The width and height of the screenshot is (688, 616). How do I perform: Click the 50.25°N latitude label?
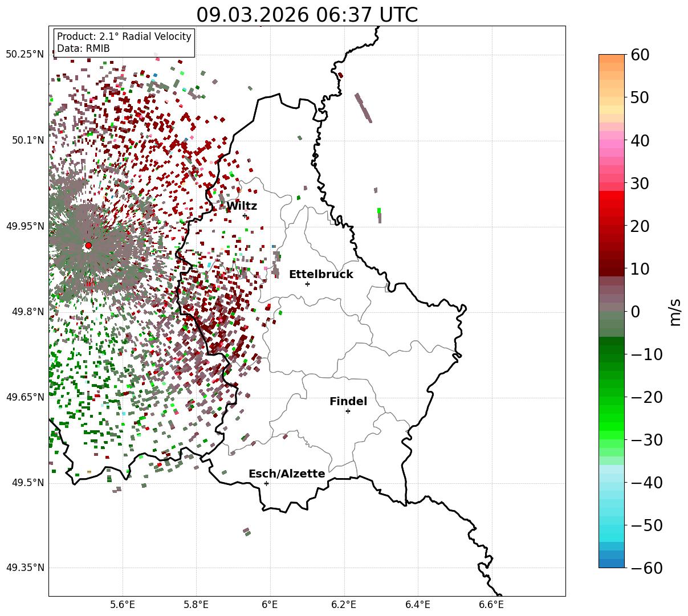pyautogui.click(x=25, y=55)
